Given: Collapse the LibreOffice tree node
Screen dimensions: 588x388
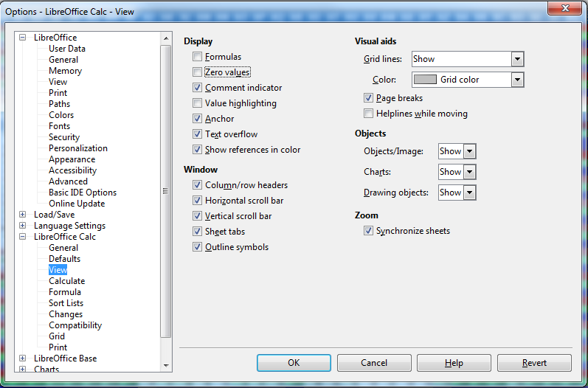Looking at the screenshot, I should [x=22, y=38].
